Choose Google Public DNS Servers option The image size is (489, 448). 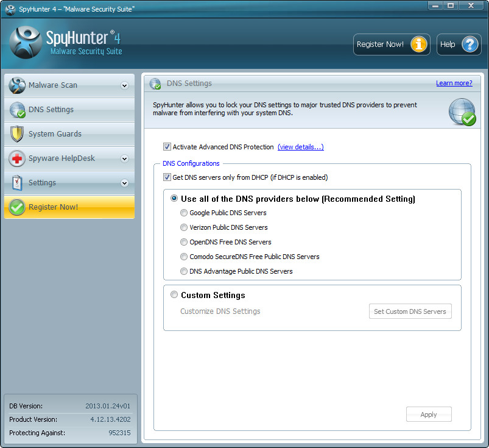184,213
